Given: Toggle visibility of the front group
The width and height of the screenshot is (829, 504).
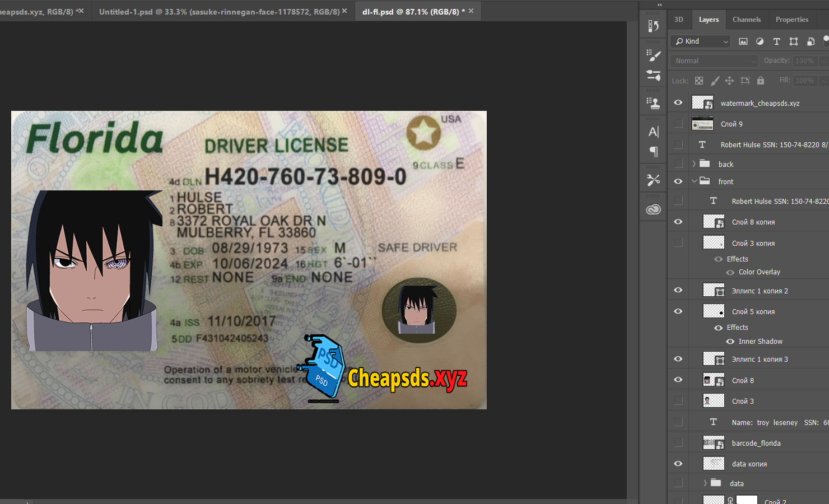Looking at the screenshot, I should (x=678, y=181).
